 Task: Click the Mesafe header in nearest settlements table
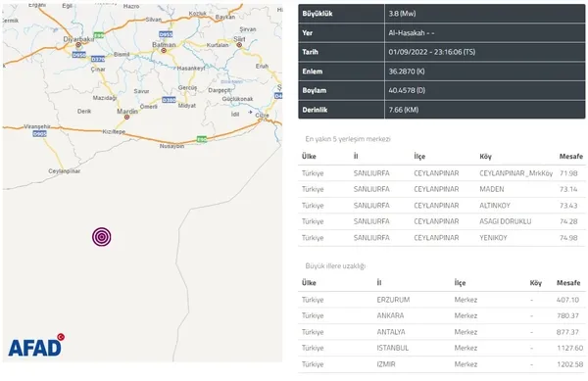click(570, 157)
